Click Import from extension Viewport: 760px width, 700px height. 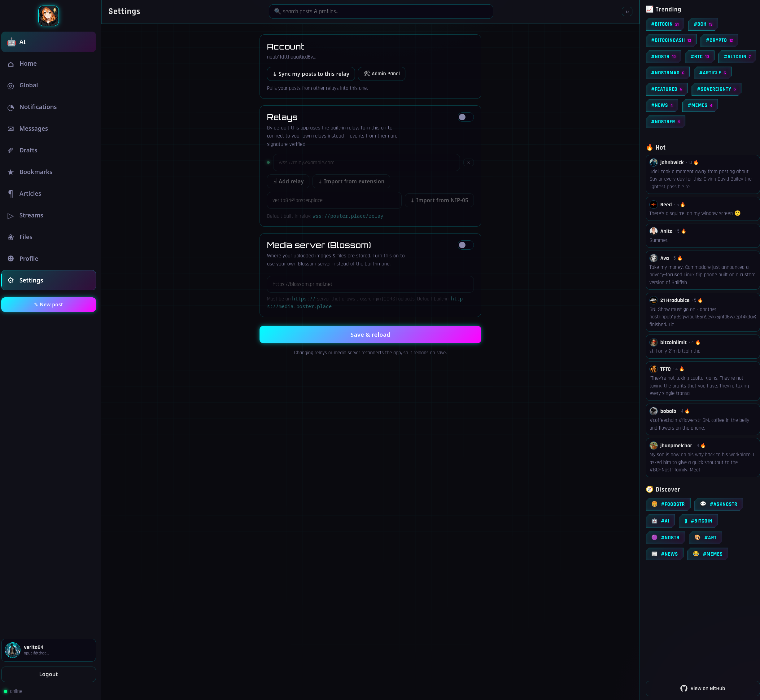[351, 182]
